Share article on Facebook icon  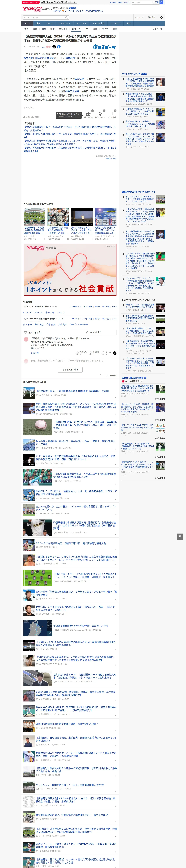point(59,47)
